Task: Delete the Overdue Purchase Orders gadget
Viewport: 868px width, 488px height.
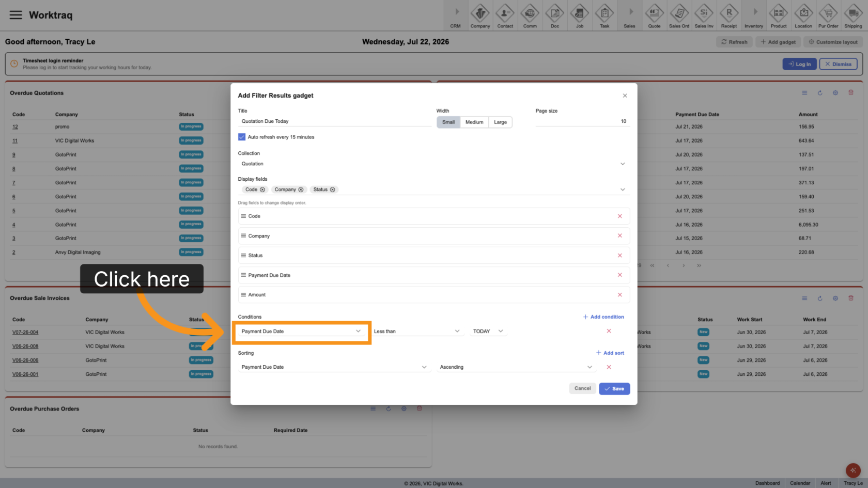Action: click(x=420, y=408)
